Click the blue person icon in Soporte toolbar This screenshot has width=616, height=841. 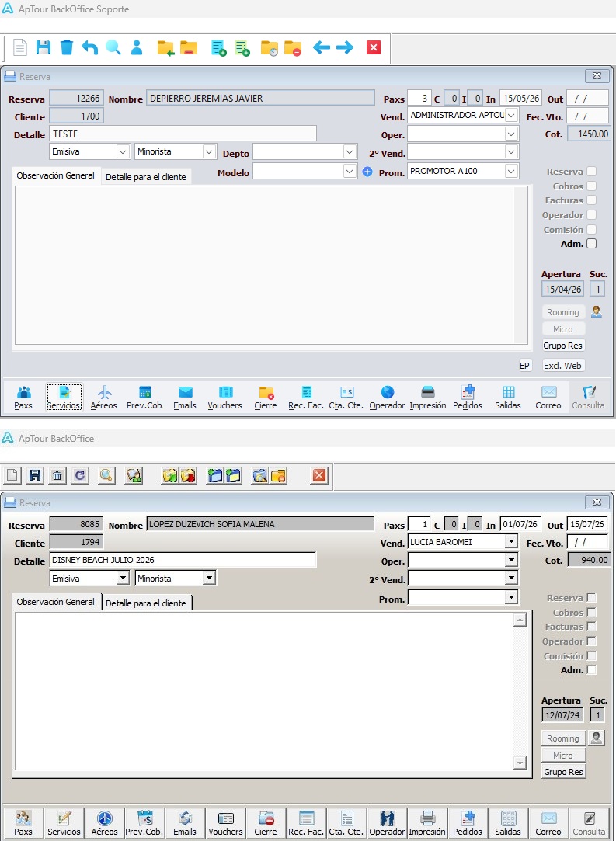[x=137, y=47]
